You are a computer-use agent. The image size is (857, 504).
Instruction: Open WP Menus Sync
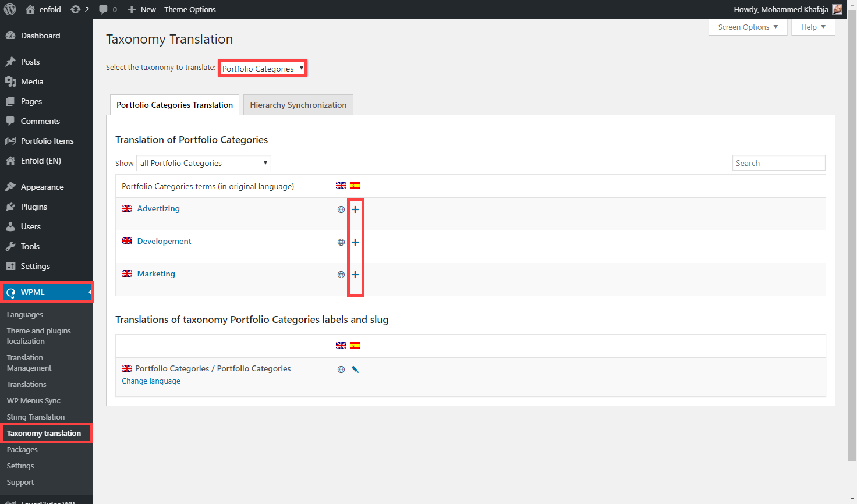(34, 401)
